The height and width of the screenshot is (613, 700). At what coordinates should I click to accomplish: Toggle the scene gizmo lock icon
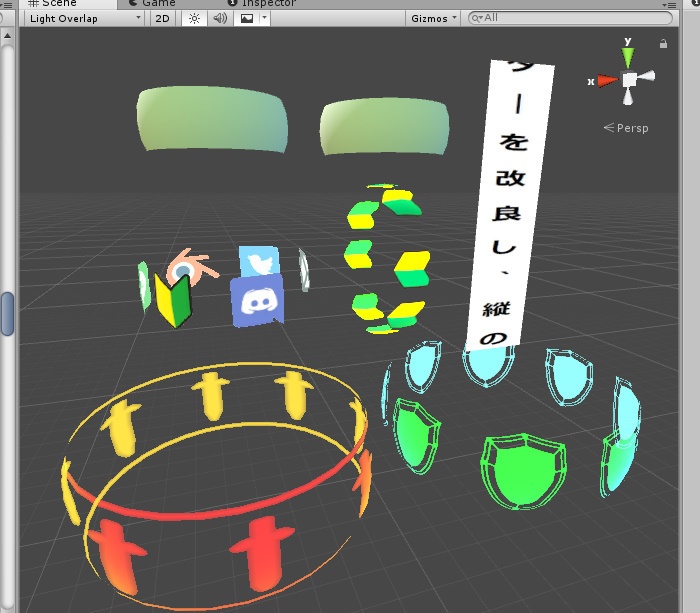[x=663, y=44]
